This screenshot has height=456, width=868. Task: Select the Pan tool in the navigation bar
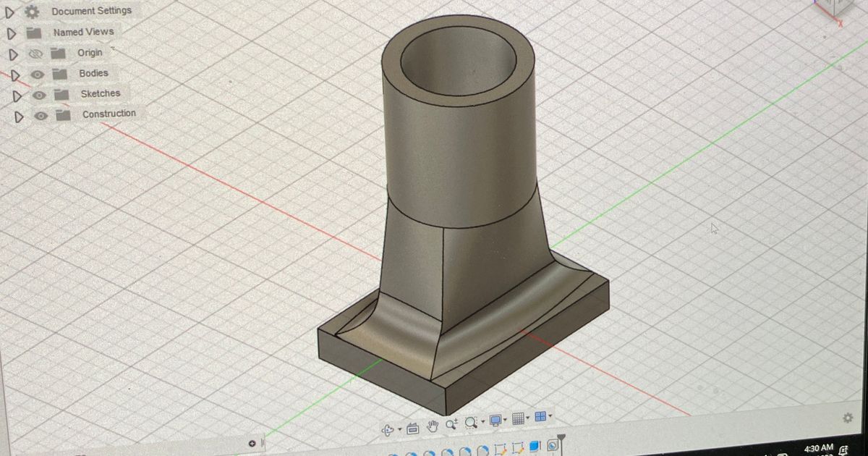point(432,427)
